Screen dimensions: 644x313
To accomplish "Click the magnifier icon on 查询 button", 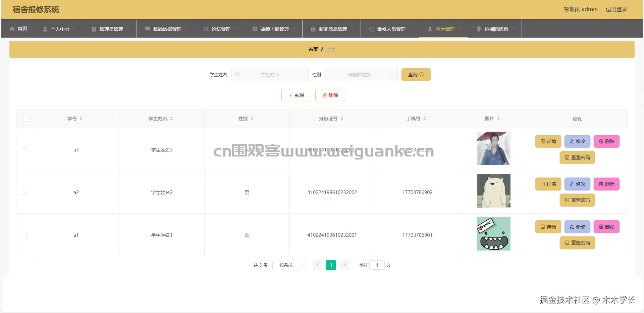I will (422, 75).
